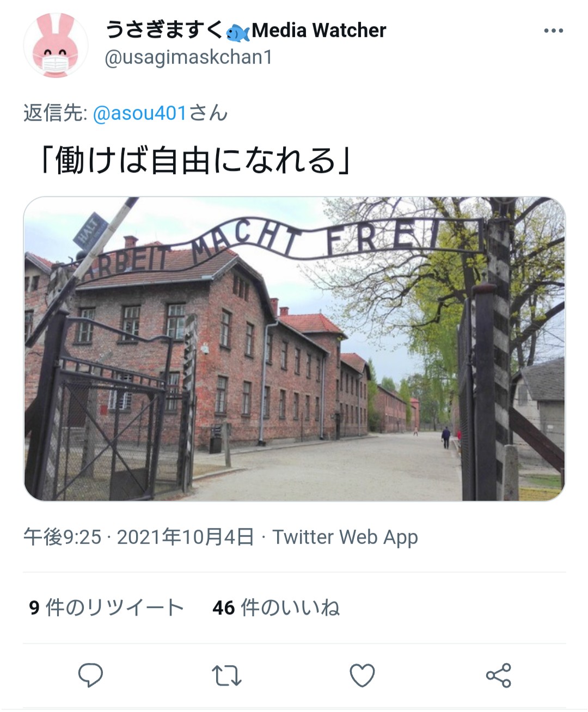Tap the reply speech bubble icon
Screen dimensions: 588x712
90,676
